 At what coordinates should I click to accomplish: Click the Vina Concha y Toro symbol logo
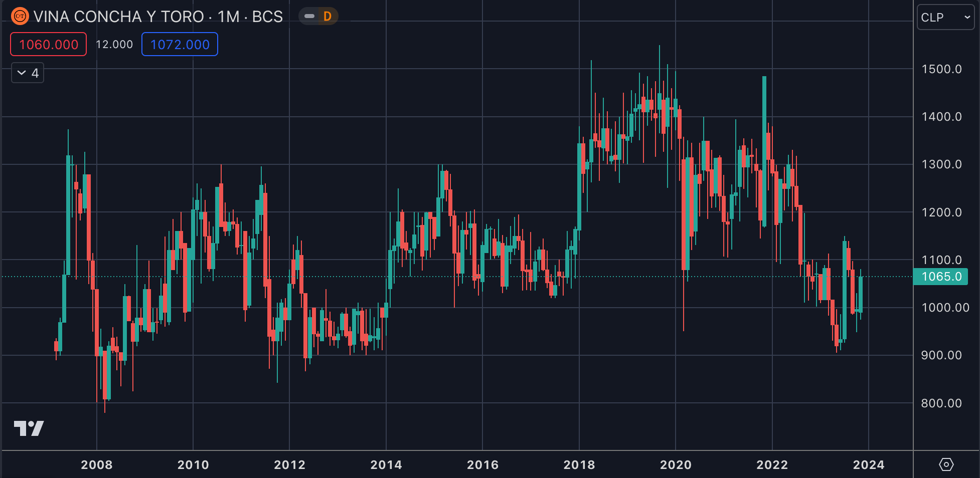click(x=20, y=17)
